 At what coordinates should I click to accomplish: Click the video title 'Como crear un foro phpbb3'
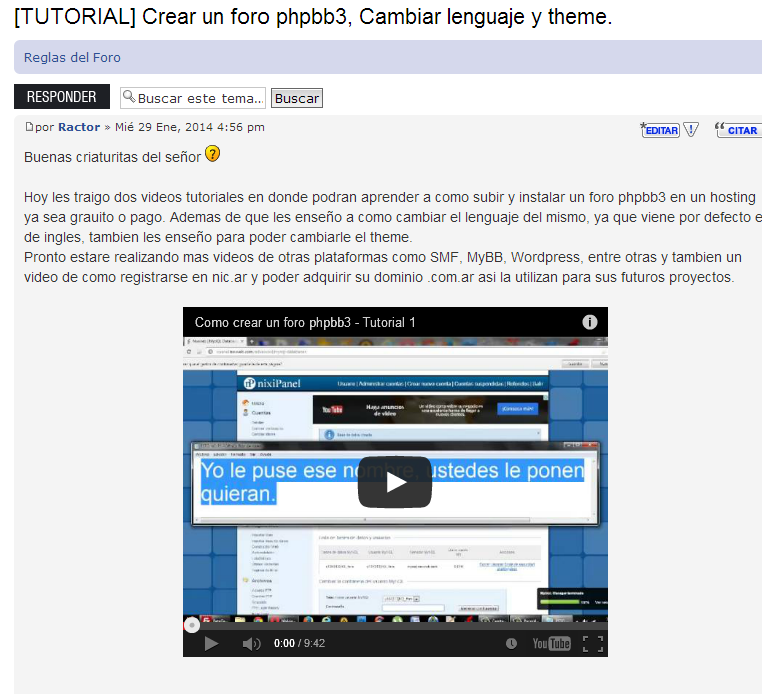coord(305,322)
